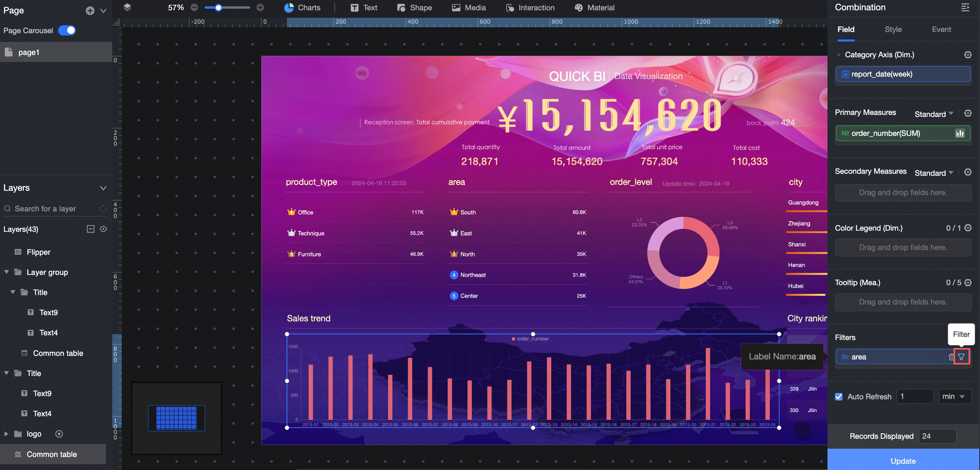
Task: Delete the area filter with trash icon
Action: pyautogui.click(x=951, y=357)
